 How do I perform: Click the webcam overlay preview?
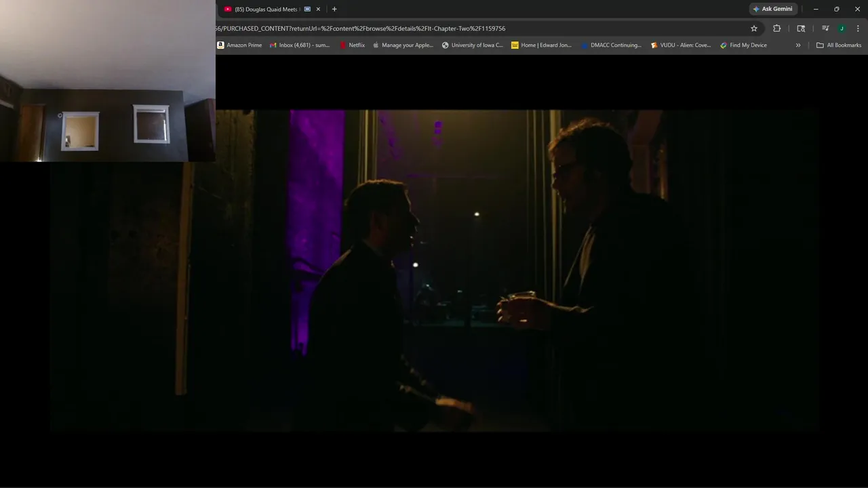coord(108,81)
